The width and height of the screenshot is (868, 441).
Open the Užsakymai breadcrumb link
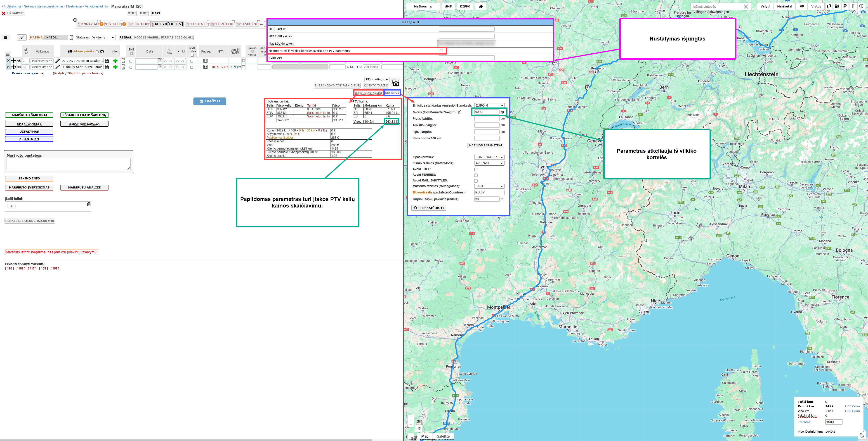click(x=14, y=6)
